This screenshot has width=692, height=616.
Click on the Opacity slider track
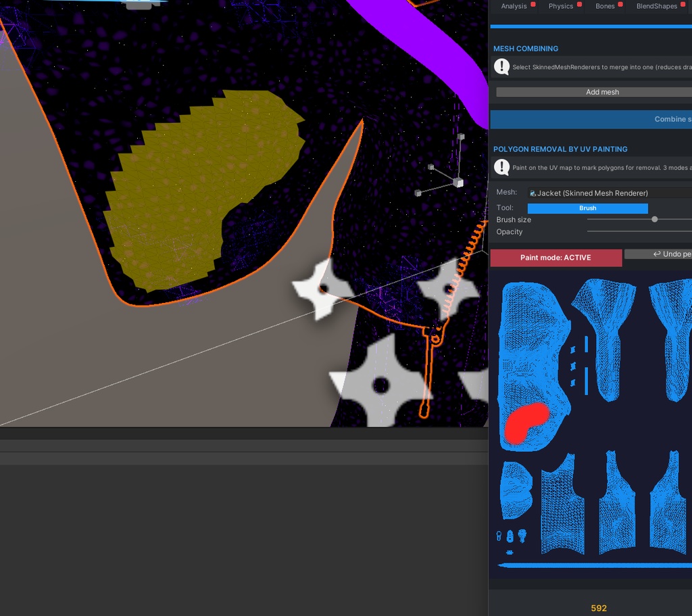click(x=639, y=231)
